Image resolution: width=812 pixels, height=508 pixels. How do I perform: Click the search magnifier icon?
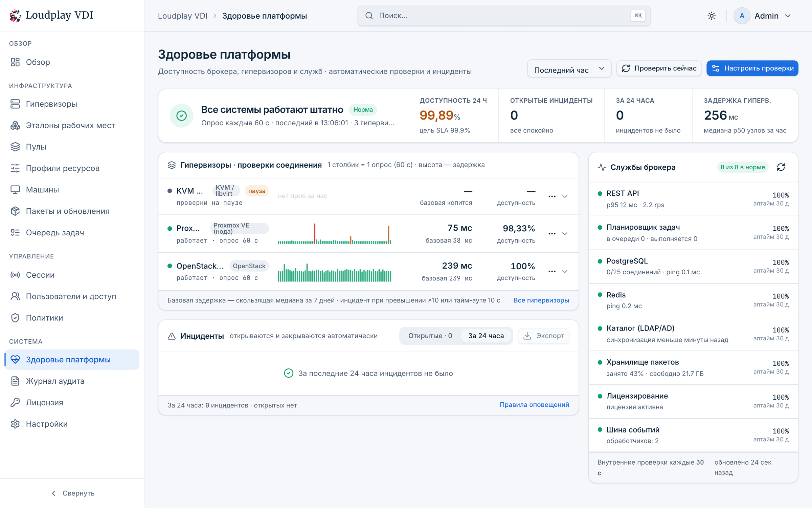(369, 16)
